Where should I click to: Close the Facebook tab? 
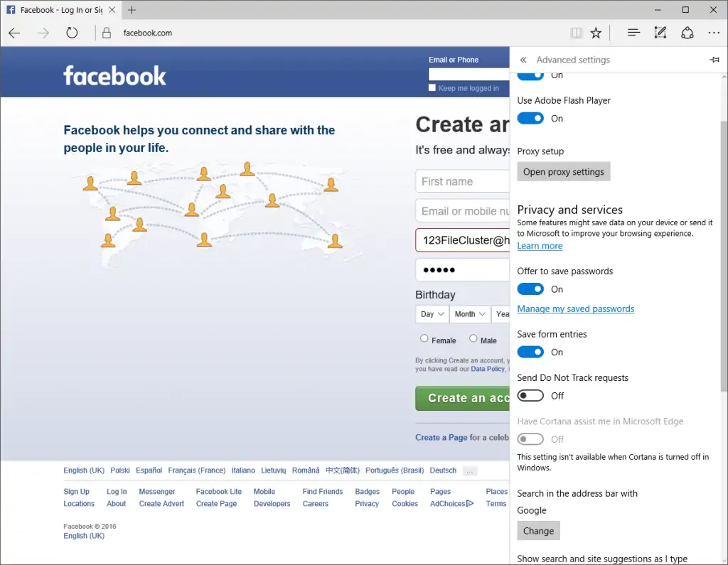[112, 10]
